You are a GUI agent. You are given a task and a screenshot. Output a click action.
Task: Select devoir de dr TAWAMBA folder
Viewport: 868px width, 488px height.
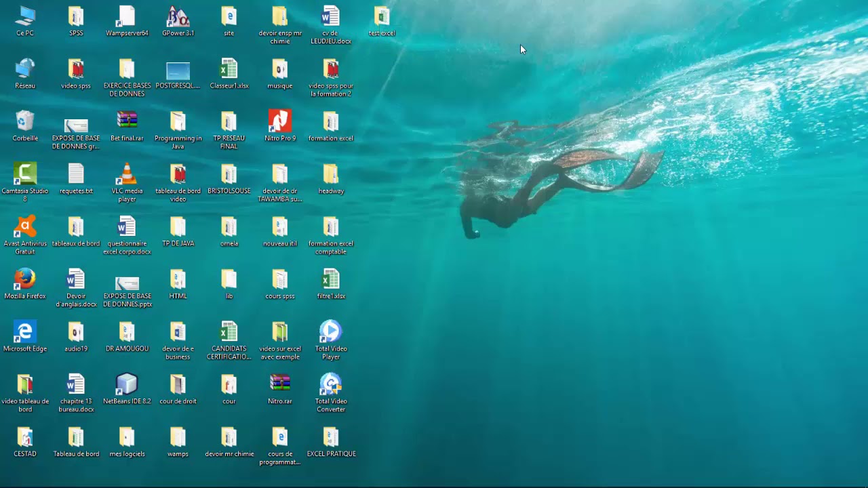[x=280, y=182]
